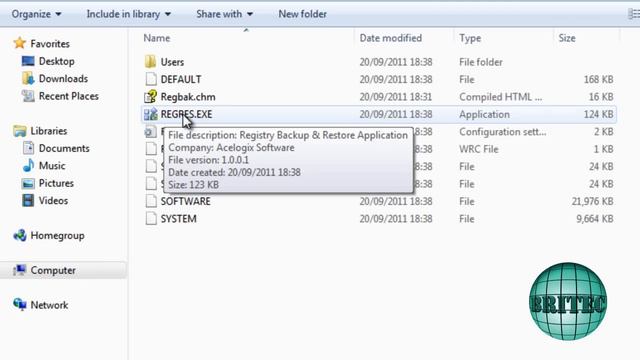This screenshot has height=360, width=640.
Task: Click the Users folder icon
Action: (151, 62)
